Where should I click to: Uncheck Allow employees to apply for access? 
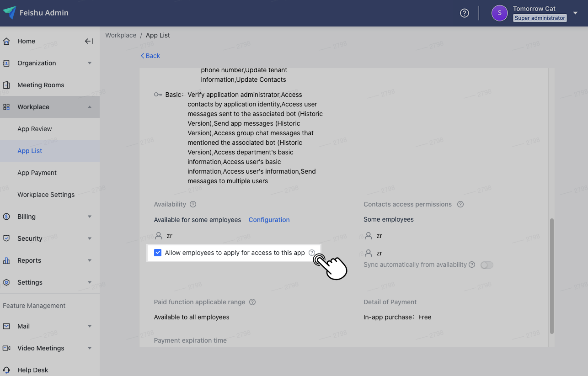[158, 252]
